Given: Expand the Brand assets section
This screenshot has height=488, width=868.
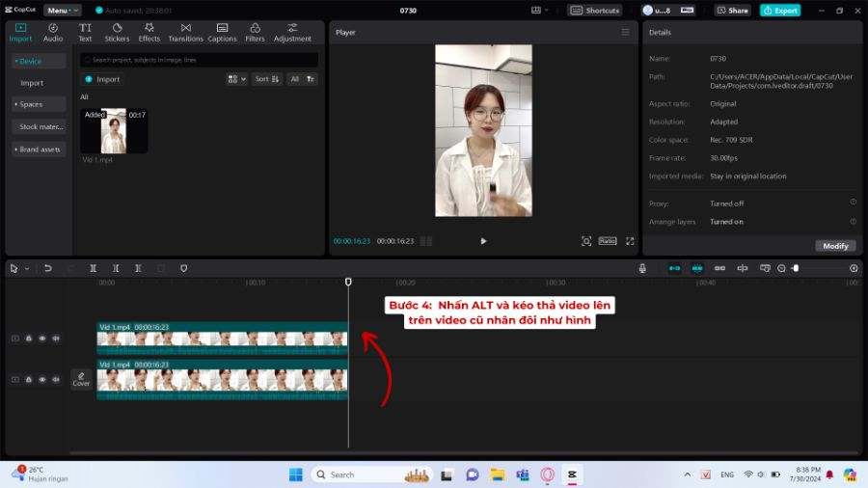Looking at the screenshot, I should pyautogui.click(x=39, y=149).
